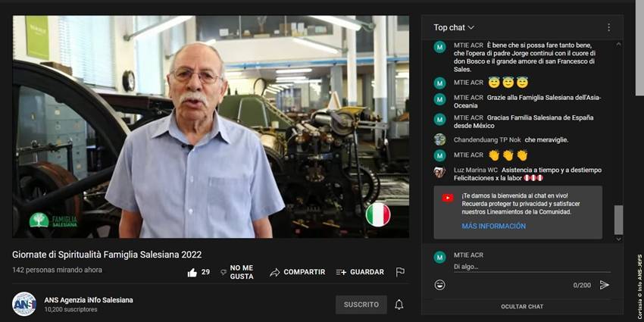Like the video with thumbs up icon
Image resolution: width=644 pixels, height=322 pixels.
coord(192,272)
